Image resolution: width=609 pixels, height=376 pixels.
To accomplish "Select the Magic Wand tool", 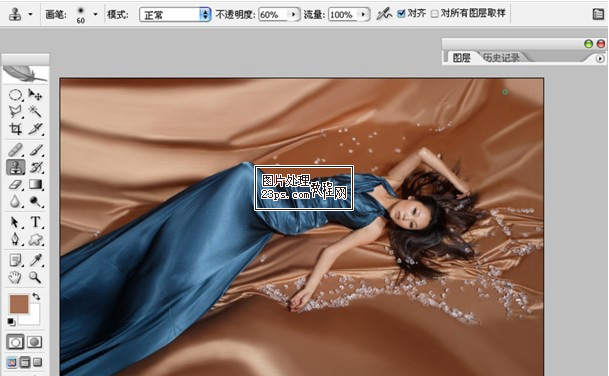I will (x=35, y=112).
